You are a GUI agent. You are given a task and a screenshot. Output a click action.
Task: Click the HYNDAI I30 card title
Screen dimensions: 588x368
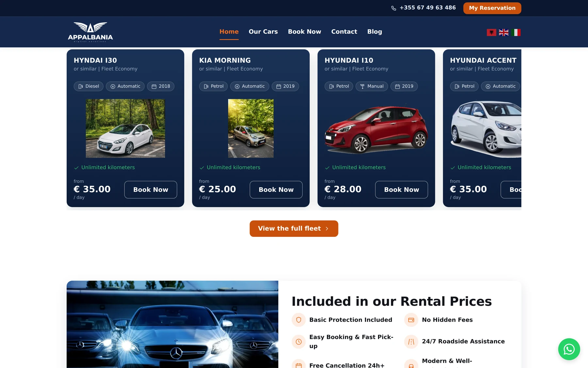[95, 60]
